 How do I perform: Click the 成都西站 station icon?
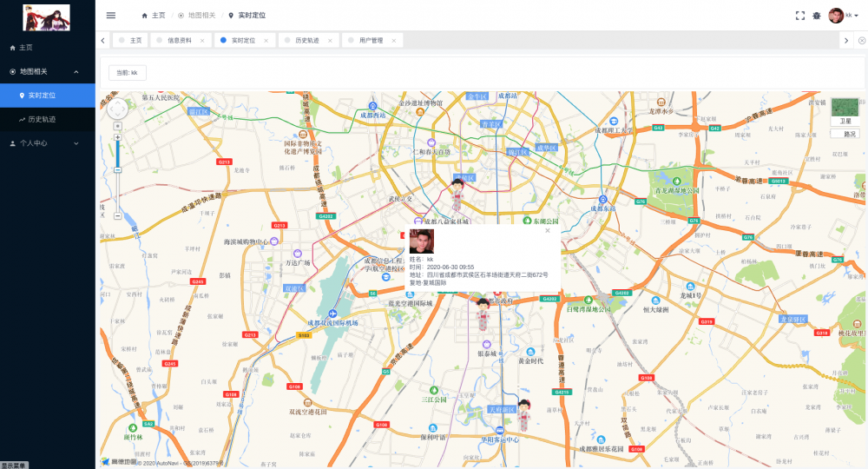pos(372,106)
